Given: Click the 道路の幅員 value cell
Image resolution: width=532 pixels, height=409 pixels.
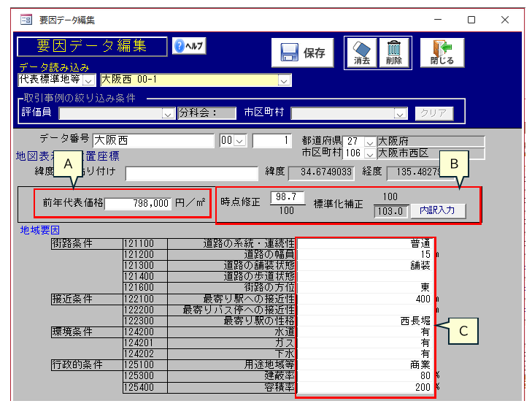Looking at the screenshot, I should (x=365, y=254).
